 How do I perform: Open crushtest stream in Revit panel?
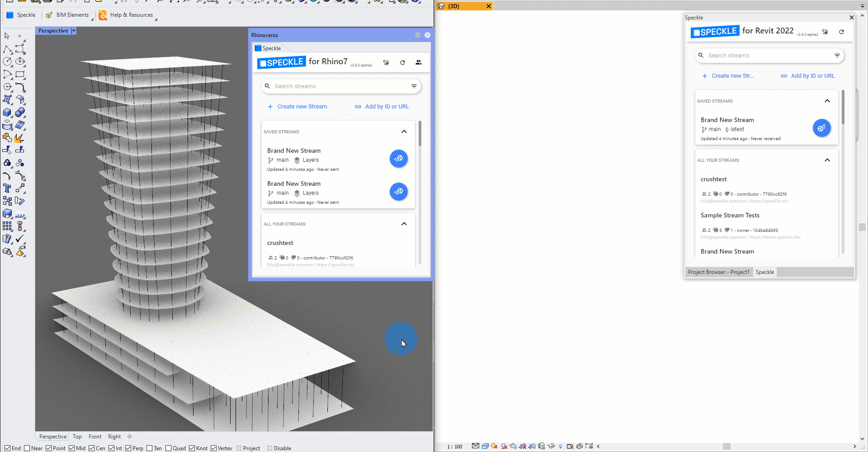[766, 189]
